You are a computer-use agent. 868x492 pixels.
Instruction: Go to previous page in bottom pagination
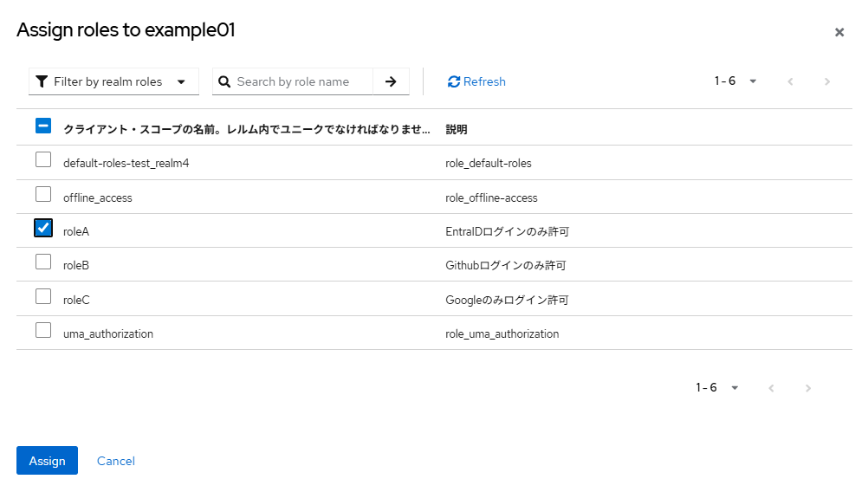tap(771, 388)
